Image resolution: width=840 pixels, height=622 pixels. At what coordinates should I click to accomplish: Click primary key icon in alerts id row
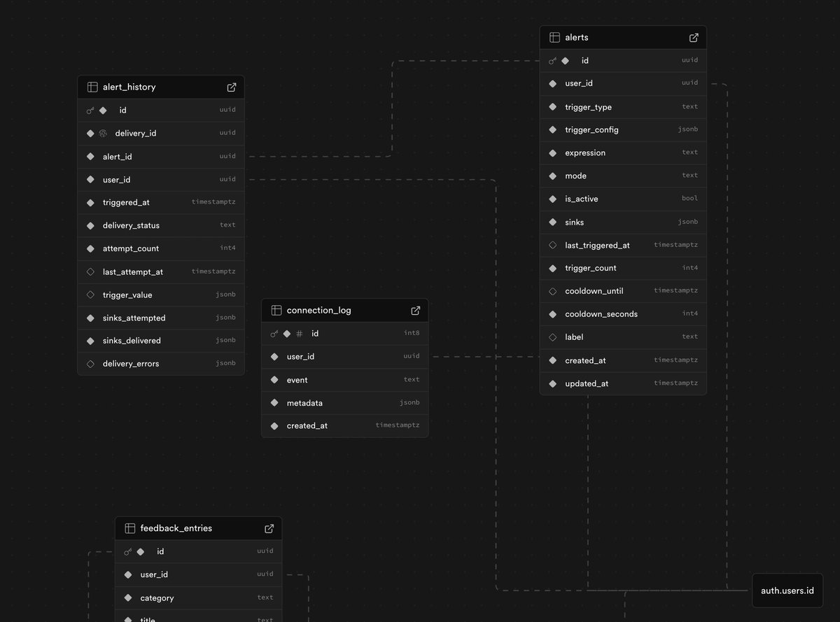[x=552, y=61]
